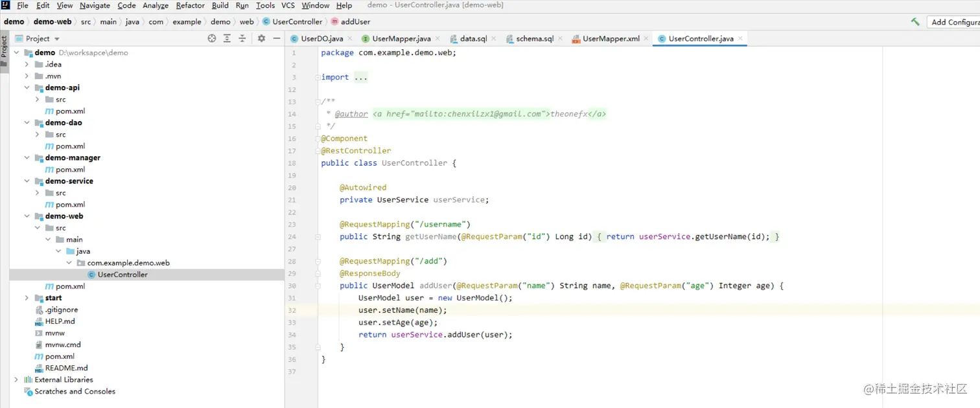Click demo-web in the breadcrumb bar
The image size is (980, 408).
52,21
